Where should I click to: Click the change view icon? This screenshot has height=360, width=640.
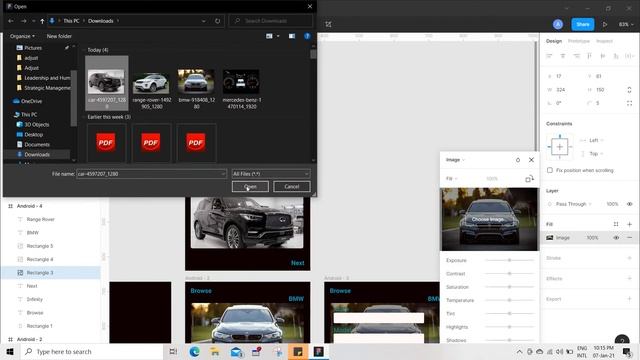point(269,36)
